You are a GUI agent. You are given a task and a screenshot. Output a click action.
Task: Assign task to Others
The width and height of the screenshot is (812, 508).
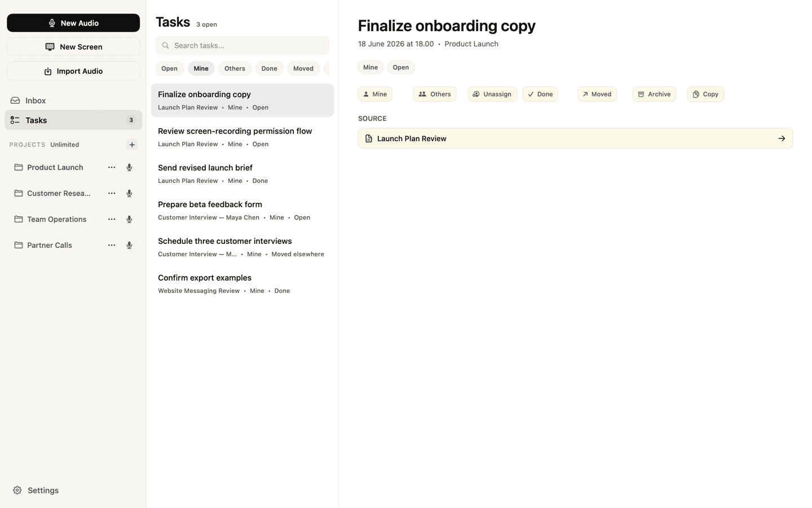click(434, 94)
